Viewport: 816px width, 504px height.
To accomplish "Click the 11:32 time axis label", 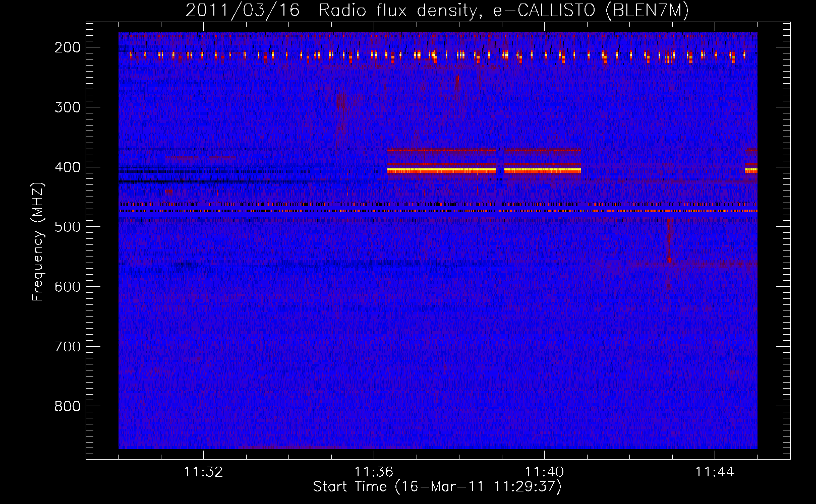I will coord(203,472).
